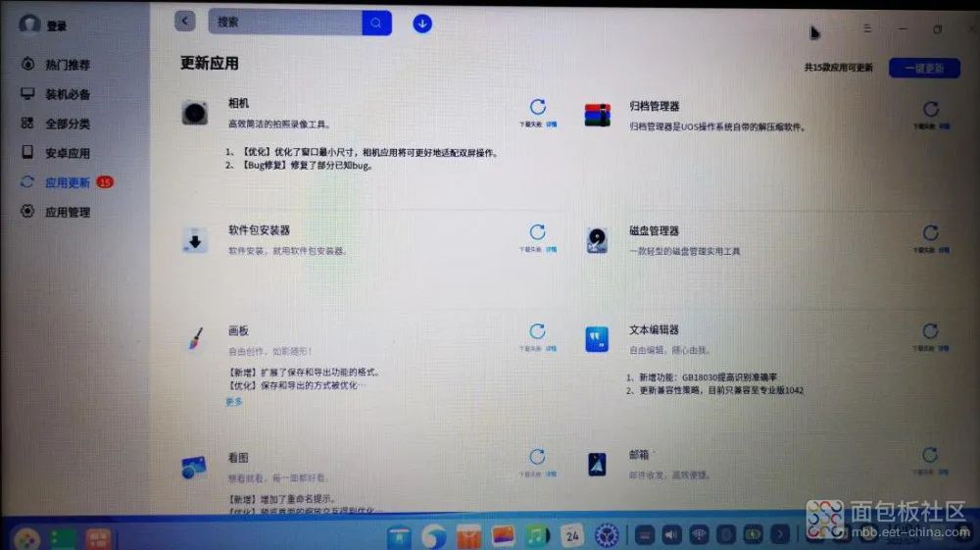Open the 磁盘管理器 app icon

[597, 240]
